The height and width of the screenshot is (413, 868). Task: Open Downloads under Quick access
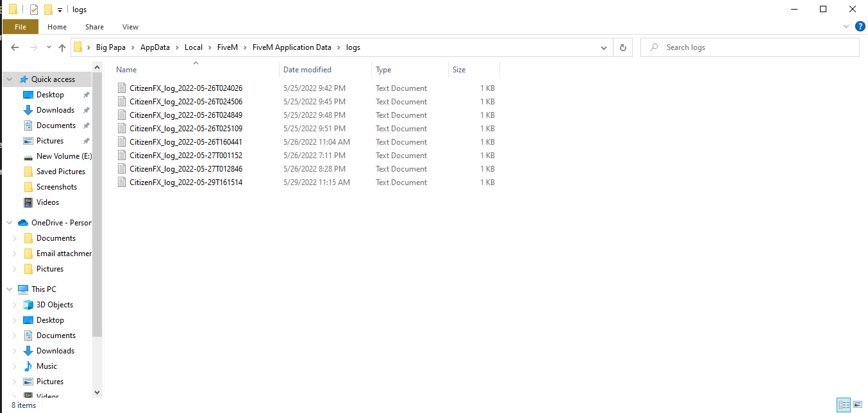tap(55, 110)
